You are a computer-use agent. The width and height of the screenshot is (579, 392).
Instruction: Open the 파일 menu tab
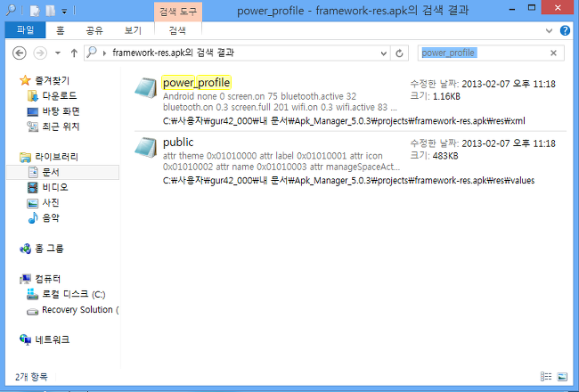tap(25, 30)
